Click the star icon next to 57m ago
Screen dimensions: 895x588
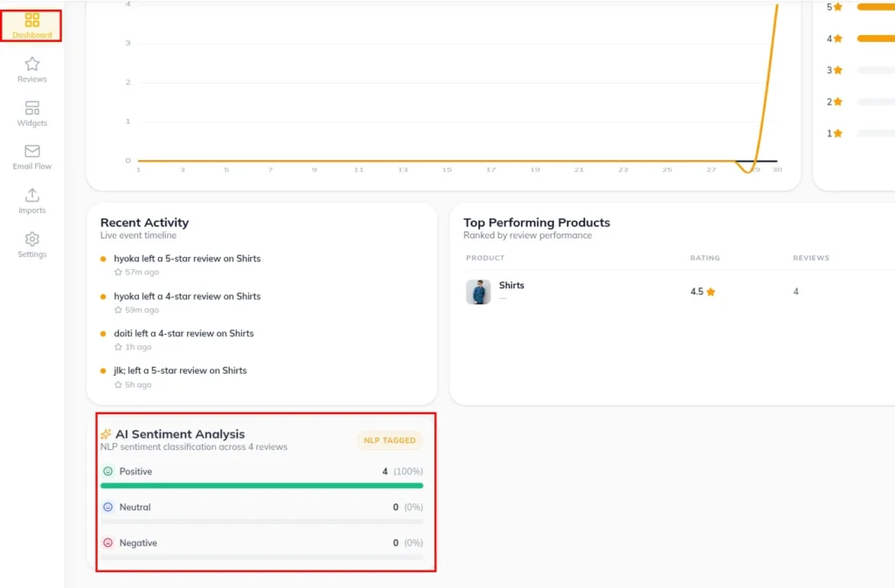point(118,272)
